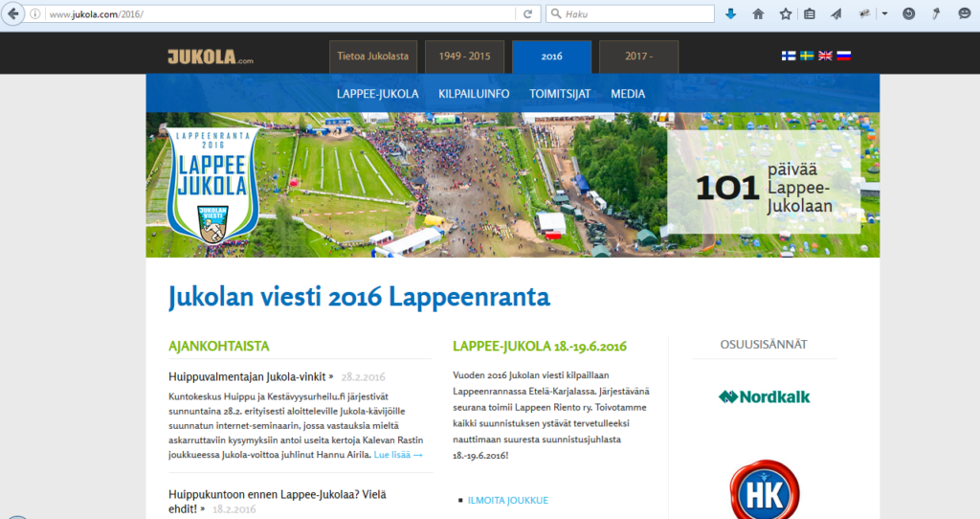This screenshot has height=519, width=980.
Task: Select the 2016 tab
Action: click(551, 56)
